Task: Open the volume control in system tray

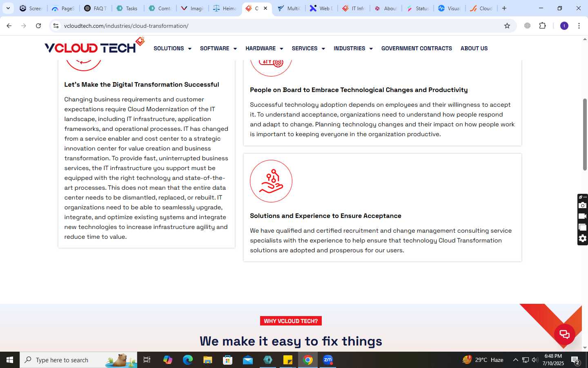Action: point(535,360)
